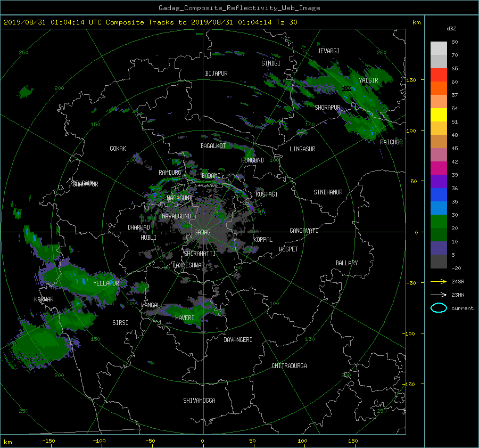
Task: Click the 'BALLARY' city label
Action: (x=346, y=263)
